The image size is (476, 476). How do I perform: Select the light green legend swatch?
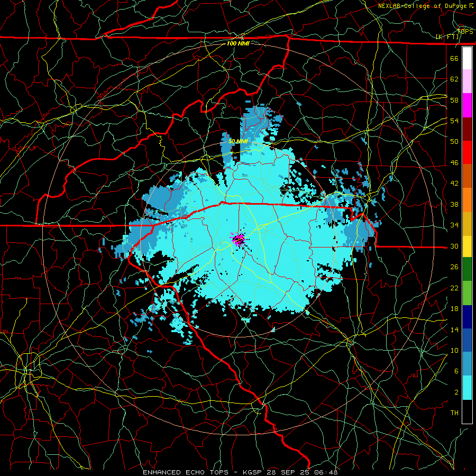point(467,292)
